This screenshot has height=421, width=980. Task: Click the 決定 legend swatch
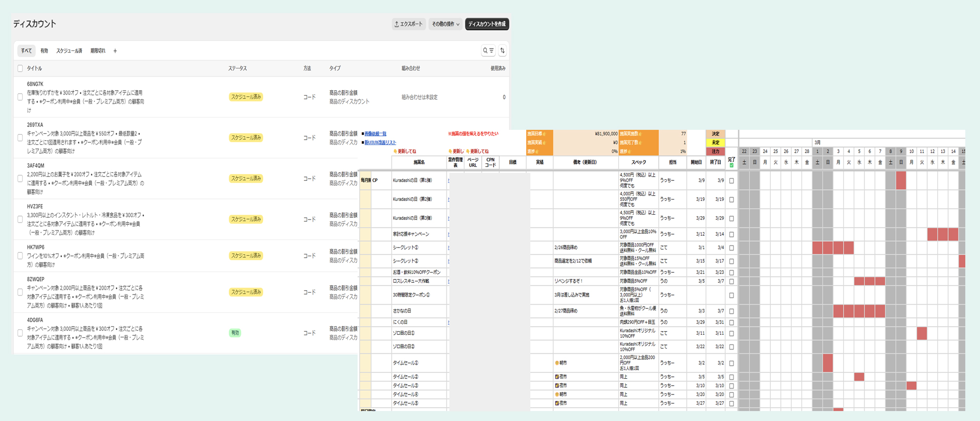pyautogui.click(x=715, y=134)
